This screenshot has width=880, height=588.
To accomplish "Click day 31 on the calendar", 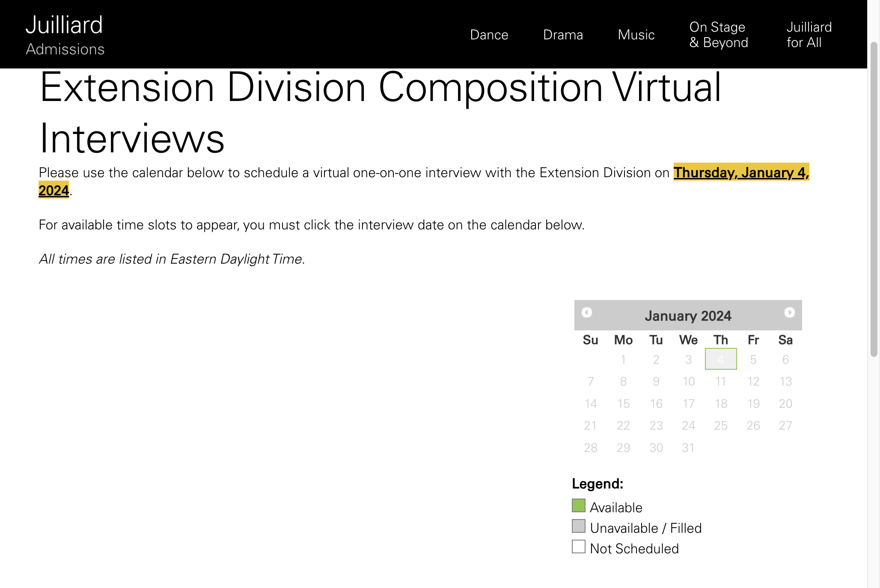I will [688, 448].
